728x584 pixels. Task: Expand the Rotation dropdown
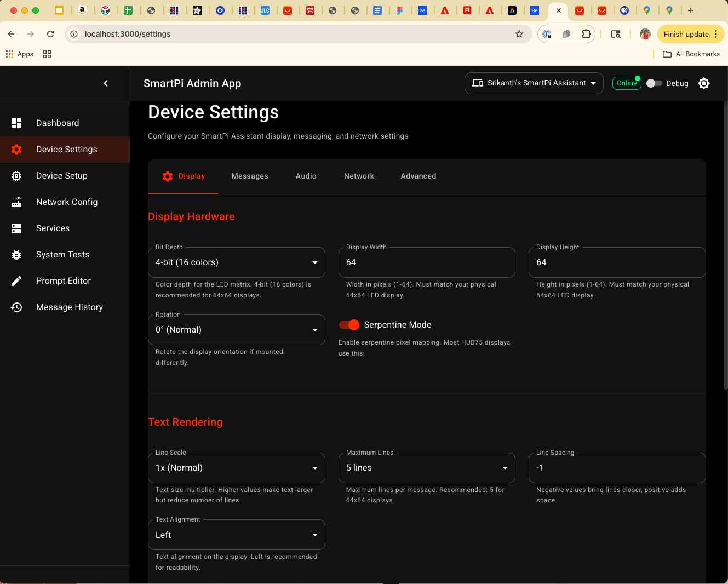(236, 329)
